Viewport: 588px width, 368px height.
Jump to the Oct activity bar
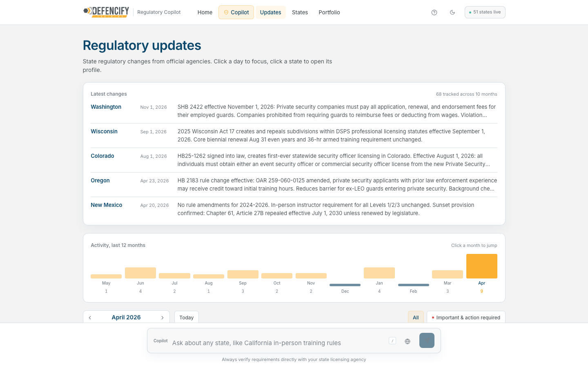277,276
